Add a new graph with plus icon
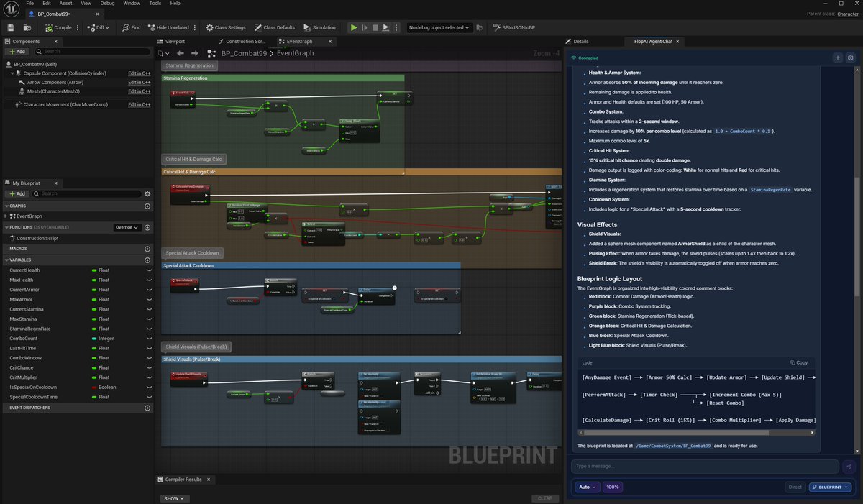 (147, 206)
